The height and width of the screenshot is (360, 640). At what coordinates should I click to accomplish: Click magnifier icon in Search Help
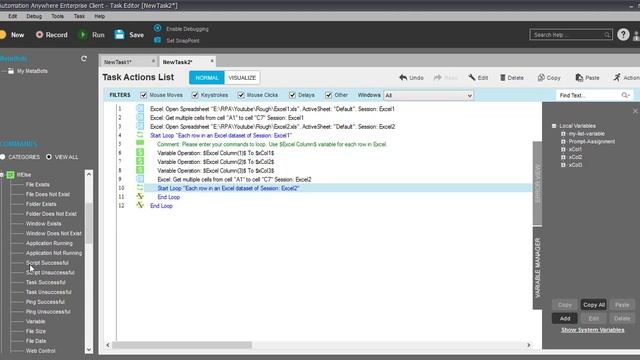[x=607, y=35]
